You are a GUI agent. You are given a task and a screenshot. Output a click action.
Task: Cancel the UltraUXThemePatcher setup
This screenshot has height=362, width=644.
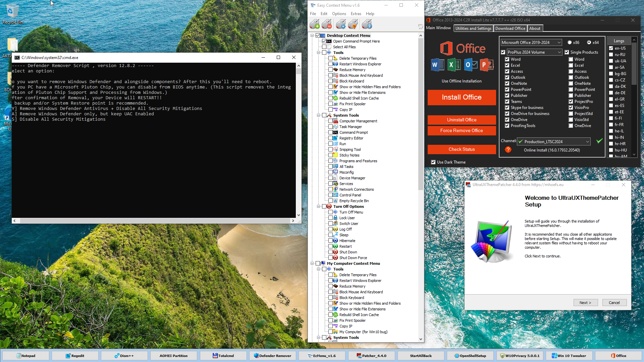pos(614,303)
